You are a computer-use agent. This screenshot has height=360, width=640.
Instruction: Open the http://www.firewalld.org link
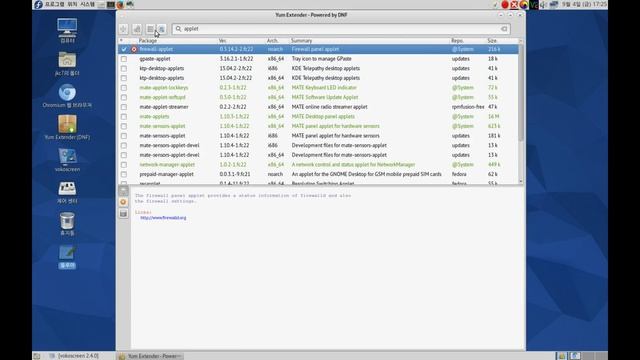click(x=163, y=218)
